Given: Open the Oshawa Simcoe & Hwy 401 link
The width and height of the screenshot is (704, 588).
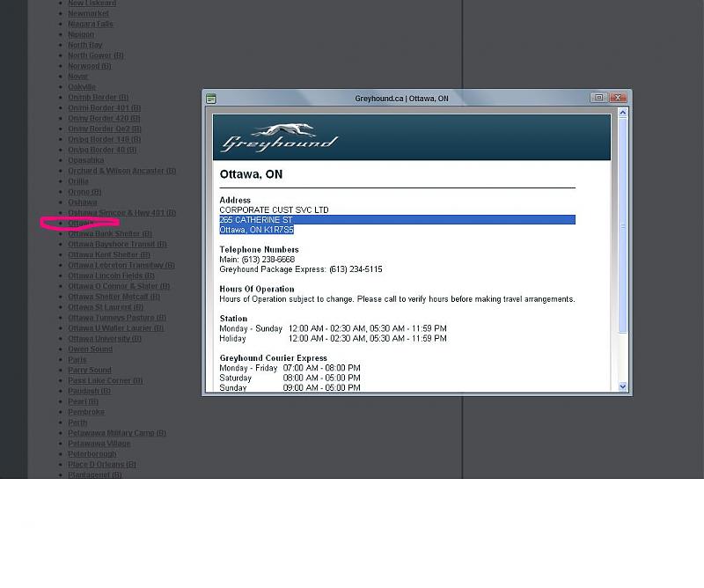Looking at the screenshot, I should [x=121, y=213].
